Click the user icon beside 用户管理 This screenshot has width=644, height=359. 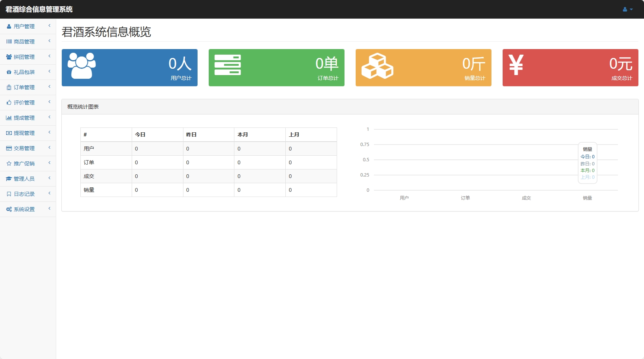[9, 26]
